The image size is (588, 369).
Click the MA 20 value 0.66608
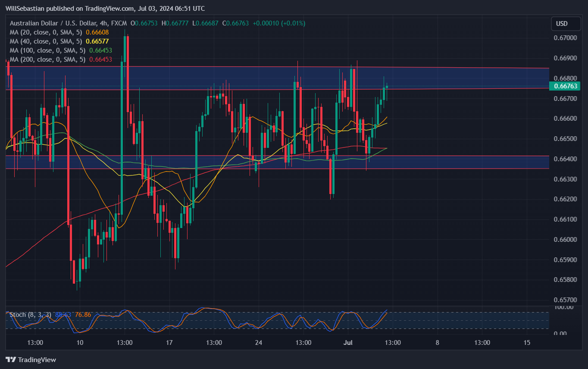[97, 32]
